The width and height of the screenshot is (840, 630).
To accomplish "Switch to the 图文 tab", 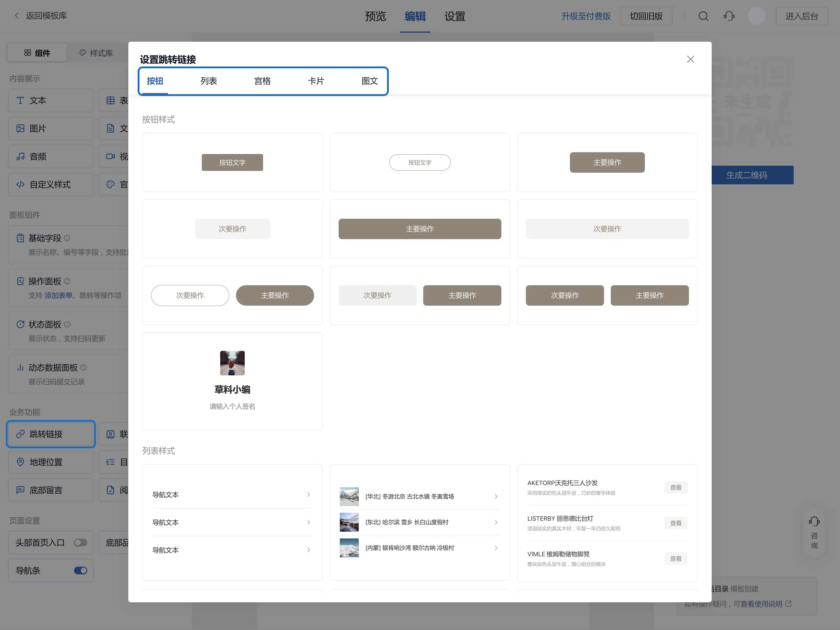I will click(x=370, y=81).
